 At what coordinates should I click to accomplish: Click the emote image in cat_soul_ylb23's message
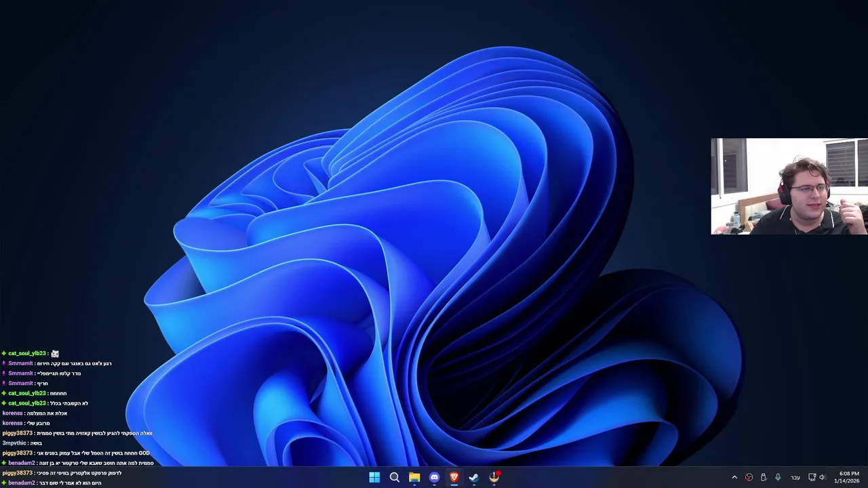[x=55, y=354]
